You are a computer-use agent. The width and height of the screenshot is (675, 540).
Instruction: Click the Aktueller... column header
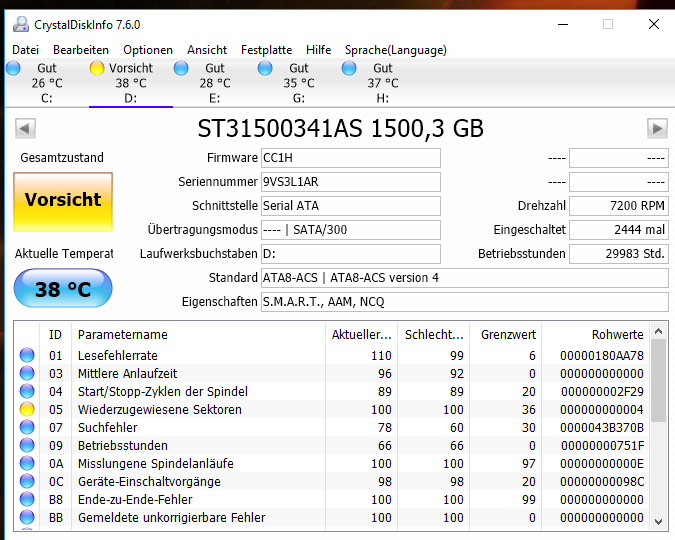(361, 335)
